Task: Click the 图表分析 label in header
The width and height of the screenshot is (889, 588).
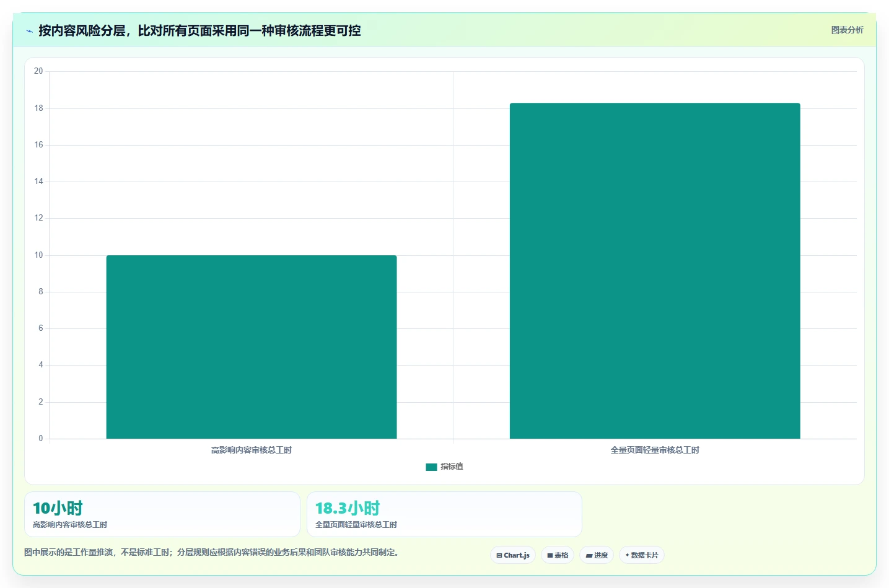Action: click(847, 30)
